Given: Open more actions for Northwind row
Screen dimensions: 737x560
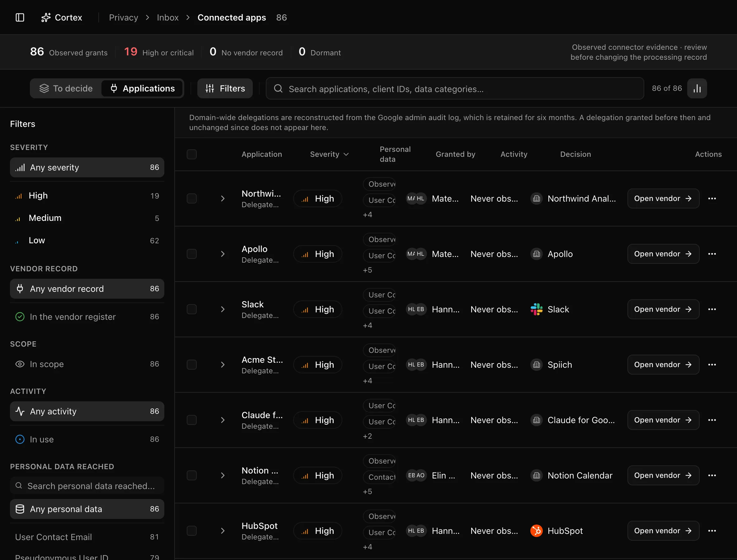Looking at the screenshot, I should coord(712,199).
